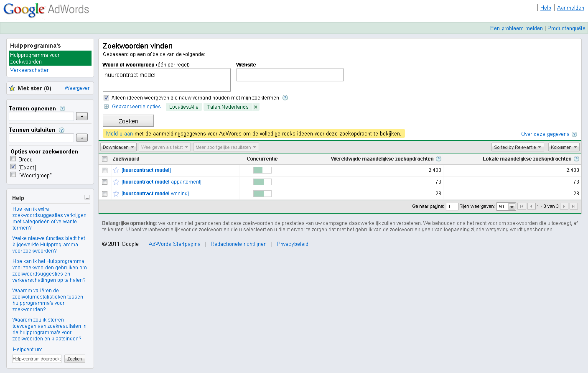Click help icon beside Wereldwijde maandelijkse zoekopdrachten
The height and width of the screenshot is (373, 588).
point(438,159)
